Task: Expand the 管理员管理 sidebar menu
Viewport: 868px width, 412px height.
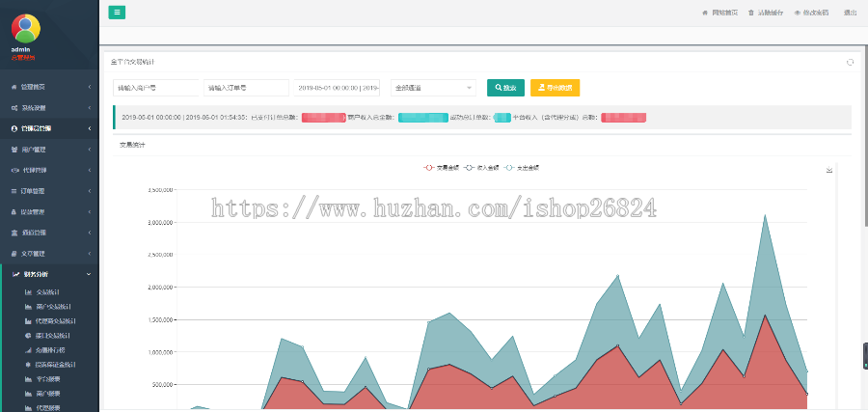Action: pos(49,128)
